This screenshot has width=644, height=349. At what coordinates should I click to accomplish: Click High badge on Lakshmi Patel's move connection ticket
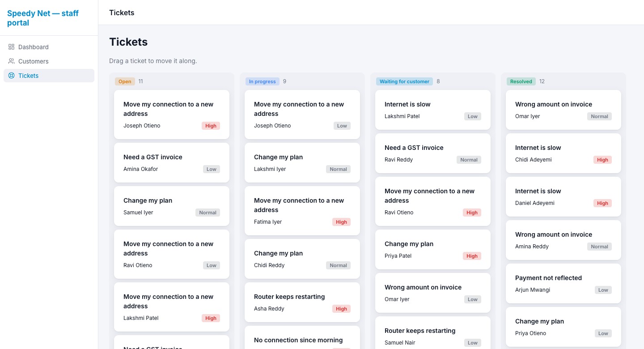(x=211, y=318)
